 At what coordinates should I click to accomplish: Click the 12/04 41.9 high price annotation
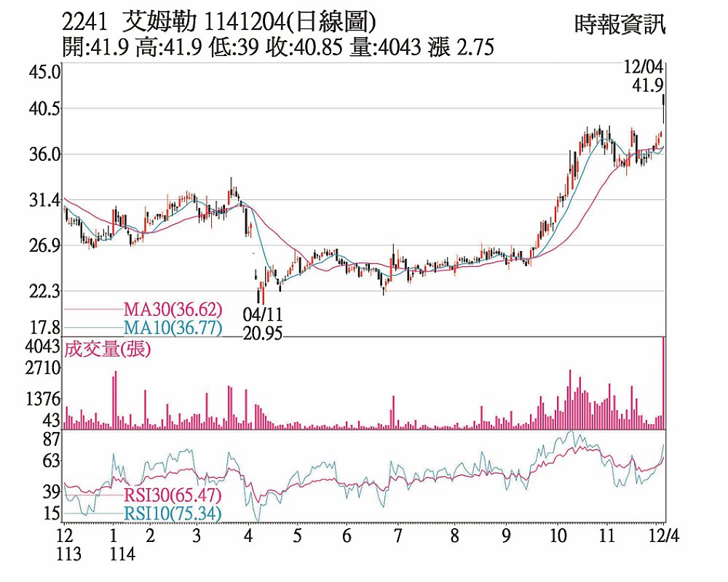(x=644, y=76)
